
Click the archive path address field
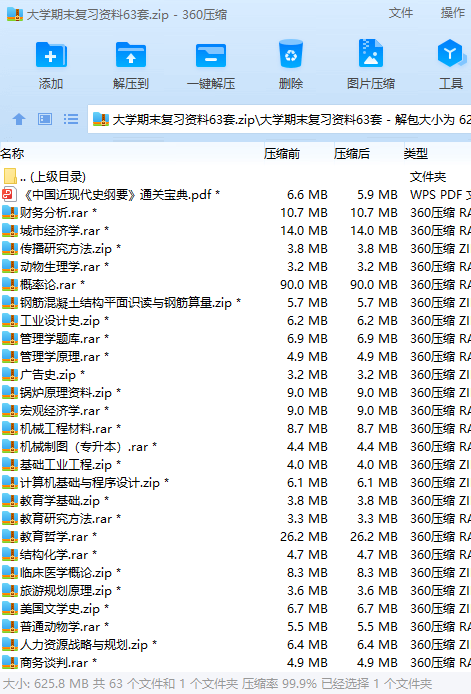tap(279, 119)
